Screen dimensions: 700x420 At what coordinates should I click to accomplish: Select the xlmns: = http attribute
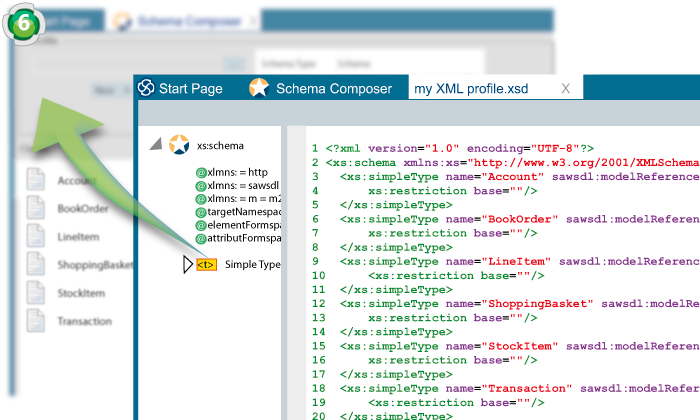pyautogui.click(x=238, y=172)
